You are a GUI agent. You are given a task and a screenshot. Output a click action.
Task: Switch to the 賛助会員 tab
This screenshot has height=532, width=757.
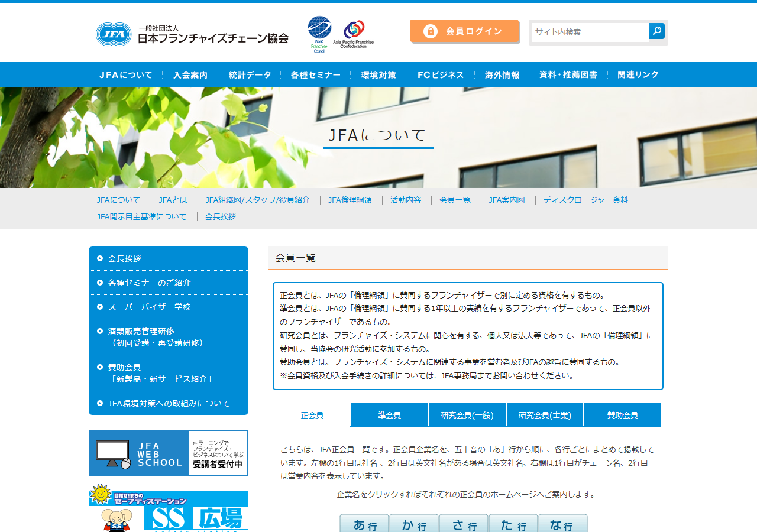623,415
